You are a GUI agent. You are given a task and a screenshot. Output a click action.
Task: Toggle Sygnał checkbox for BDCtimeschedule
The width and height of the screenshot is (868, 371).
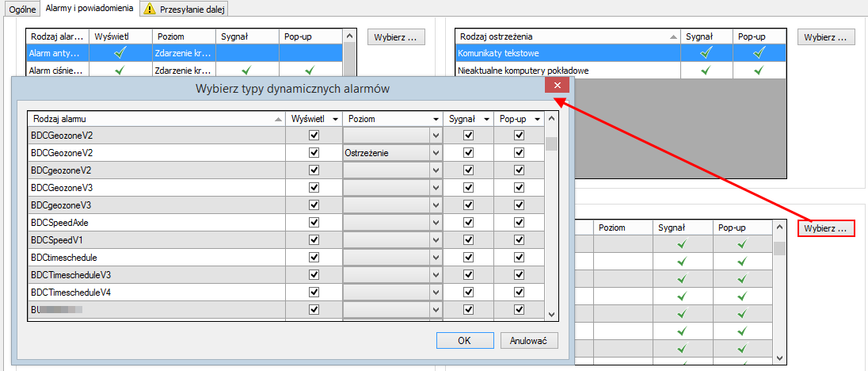coord(468,258)
